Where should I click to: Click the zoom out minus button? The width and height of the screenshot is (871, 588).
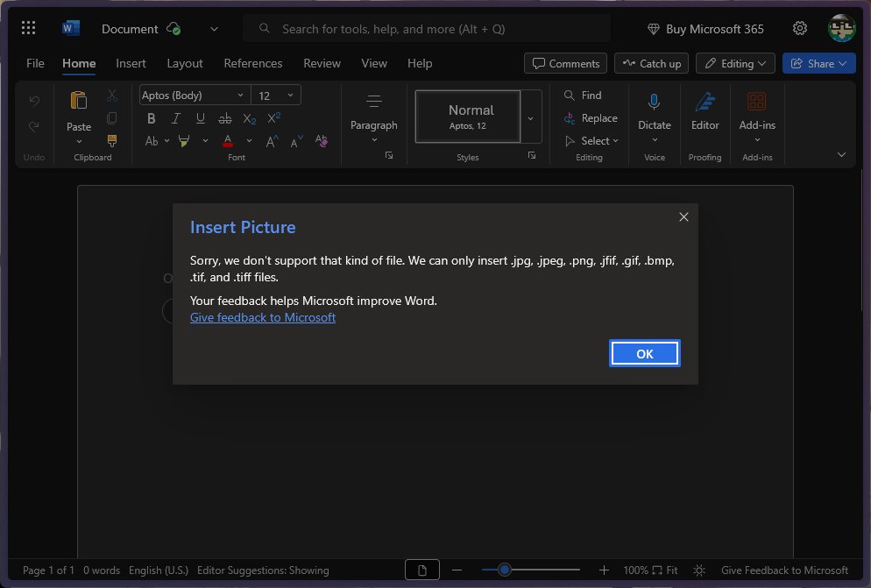tap(457, 570)
